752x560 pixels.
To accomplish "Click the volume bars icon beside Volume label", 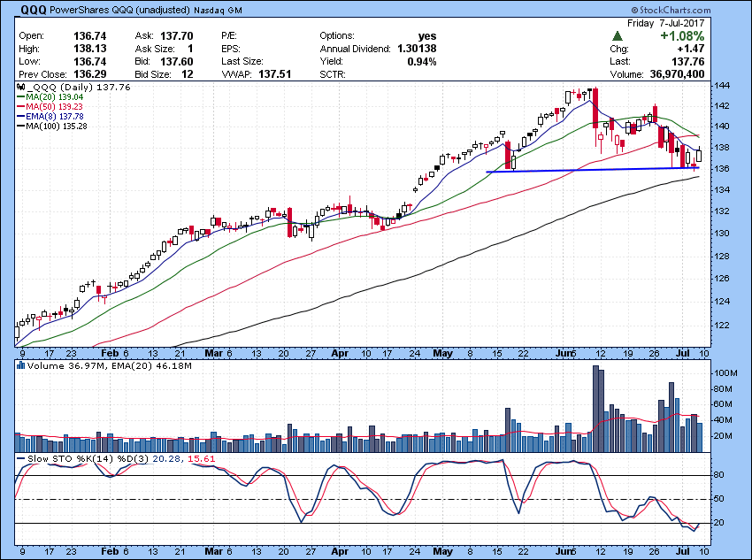I will click(x=20, y=365).
